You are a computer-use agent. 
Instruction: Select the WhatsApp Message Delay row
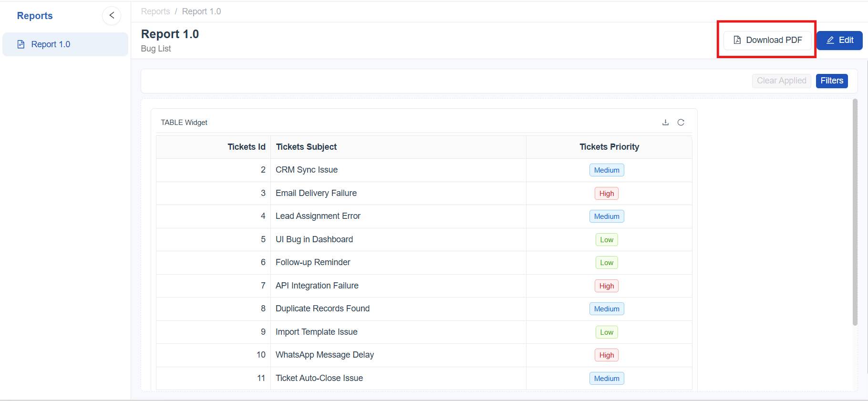tap(325, 355)
